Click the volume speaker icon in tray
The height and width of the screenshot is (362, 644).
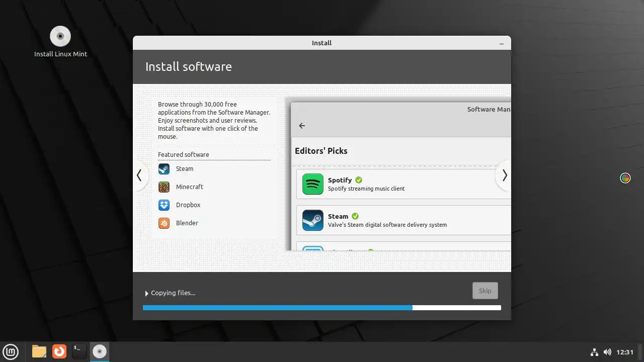[607, 352]
